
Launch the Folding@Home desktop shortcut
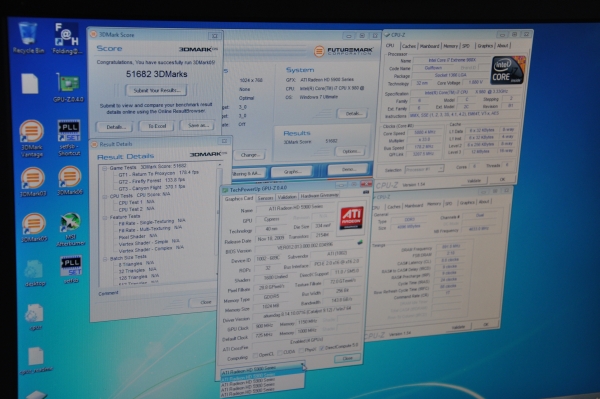[x=67, y=38]
